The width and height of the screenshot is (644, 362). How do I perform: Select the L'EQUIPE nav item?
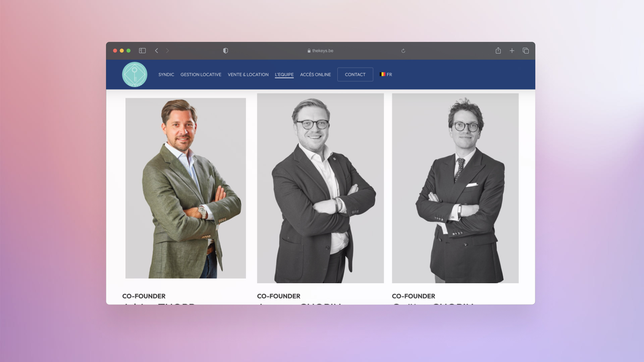[x=284, y=74]
